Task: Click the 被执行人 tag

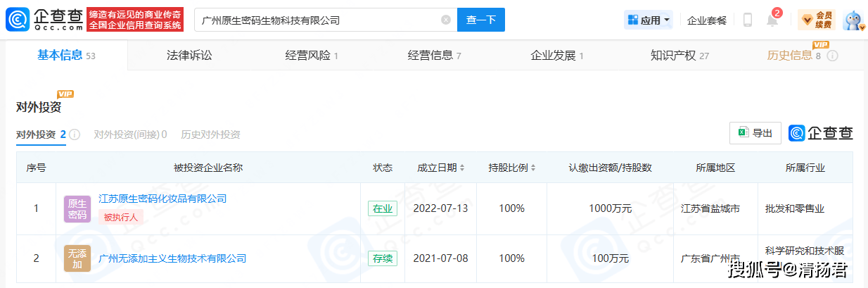Action: 120,217
